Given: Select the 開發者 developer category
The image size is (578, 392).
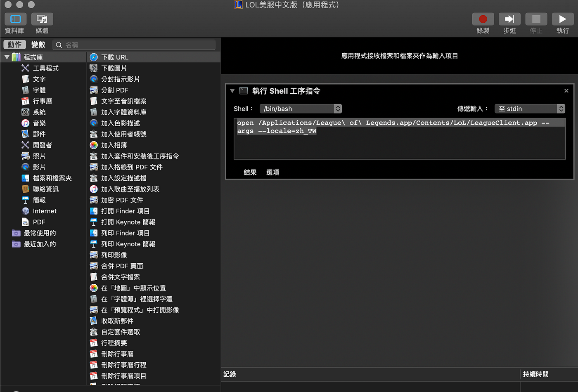Looking at the screenshot, I should tap(42, 145).
